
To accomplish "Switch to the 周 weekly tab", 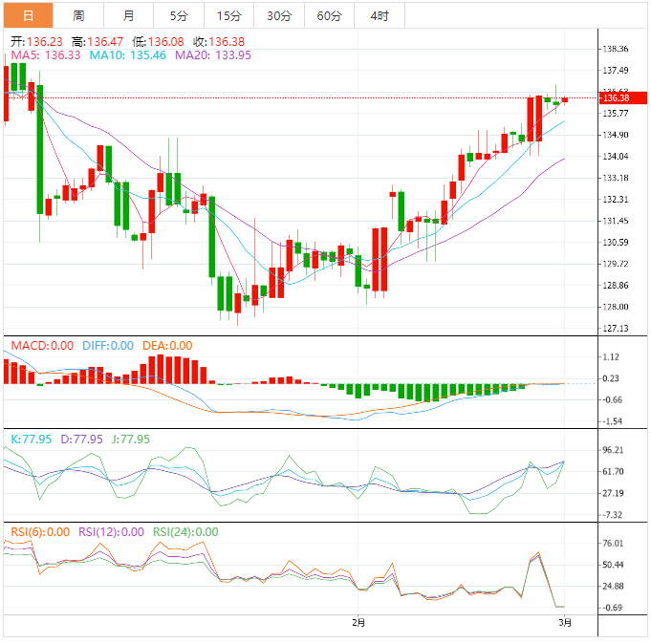I will (78, 15).
